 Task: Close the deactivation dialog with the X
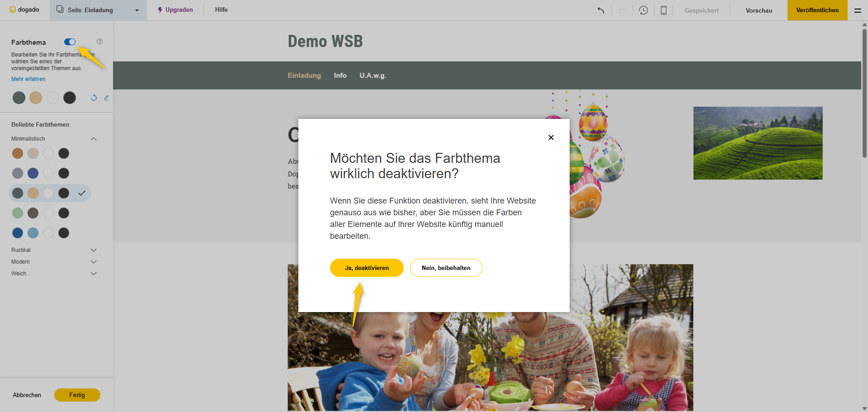pyautogui.click(x=551, y=137)
